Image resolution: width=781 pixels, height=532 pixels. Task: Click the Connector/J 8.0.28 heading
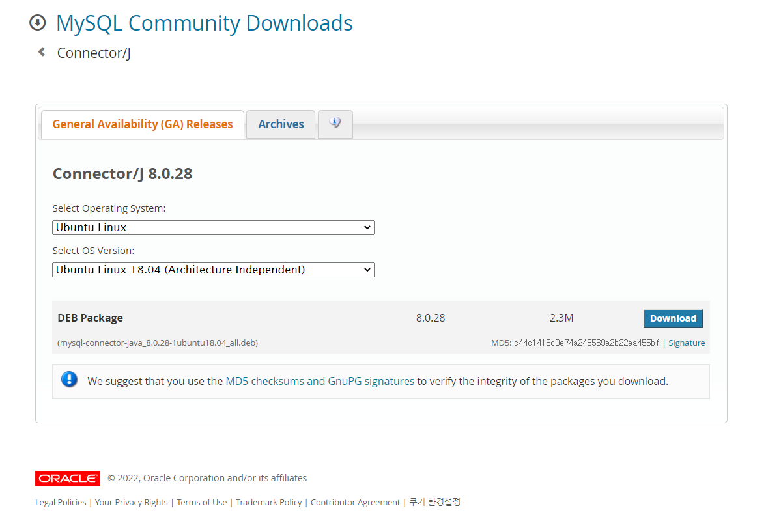pyautogui.click(x=122, y=173)
